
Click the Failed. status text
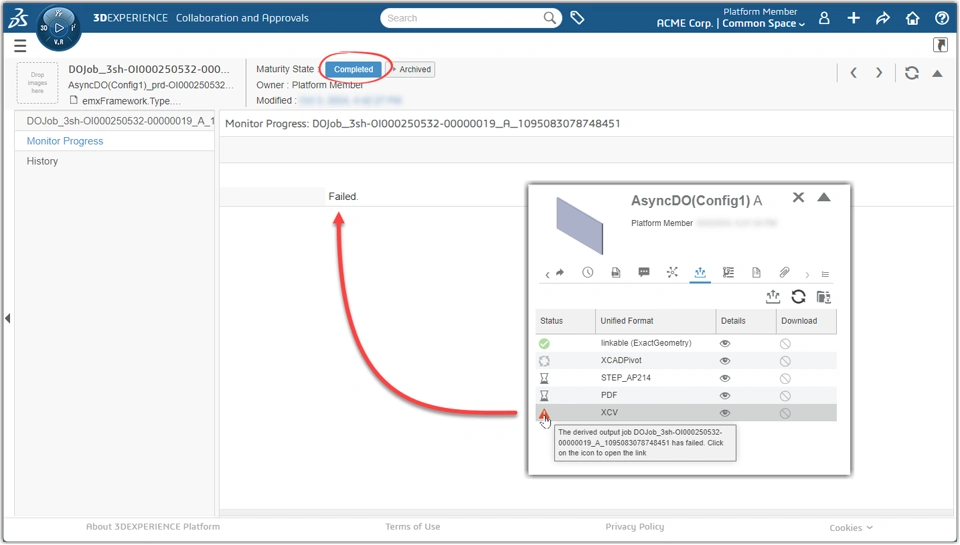pos(343,197)
